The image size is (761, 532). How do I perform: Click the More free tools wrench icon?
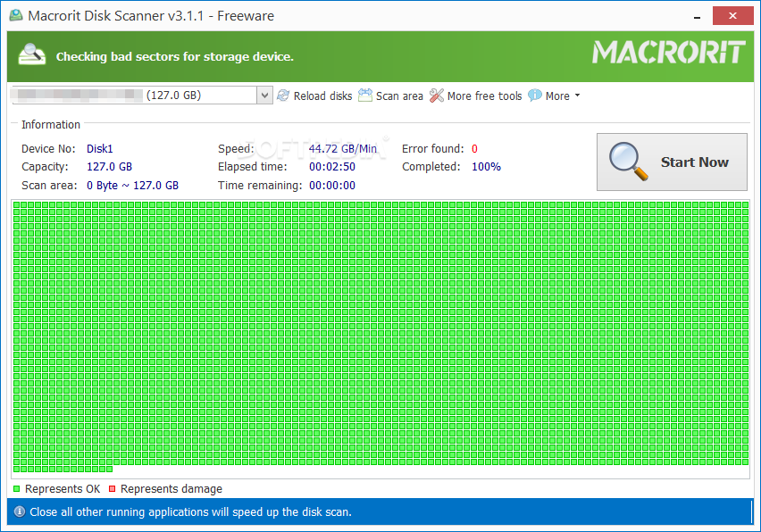(436, 96)
